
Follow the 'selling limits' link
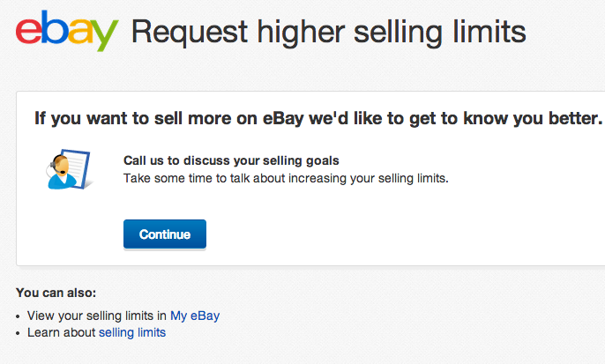coord(132,332)
